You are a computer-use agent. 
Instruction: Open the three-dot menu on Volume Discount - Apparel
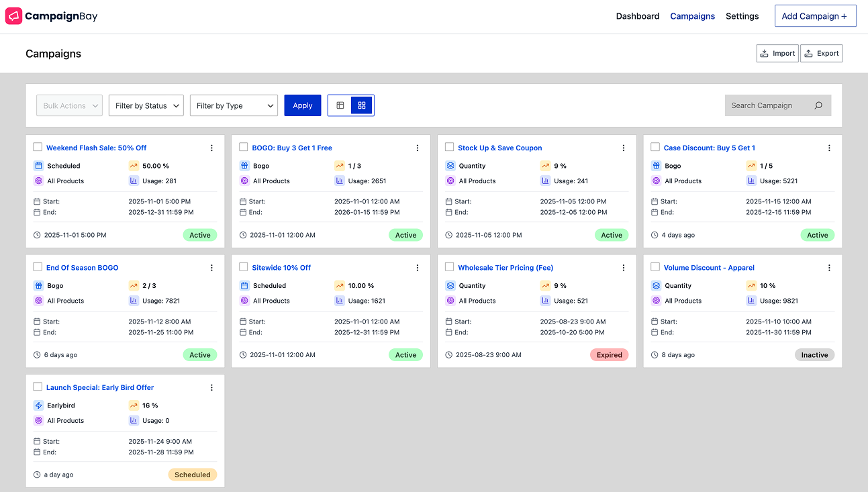click(829, 267)
